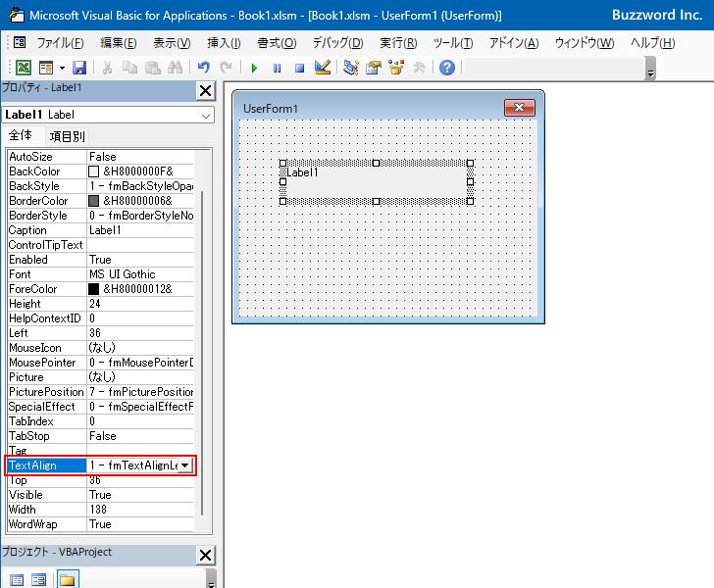This screenshot has height=588, width=714.
Task: Open the 挿入(I) menu
Action: pos(224,43)
